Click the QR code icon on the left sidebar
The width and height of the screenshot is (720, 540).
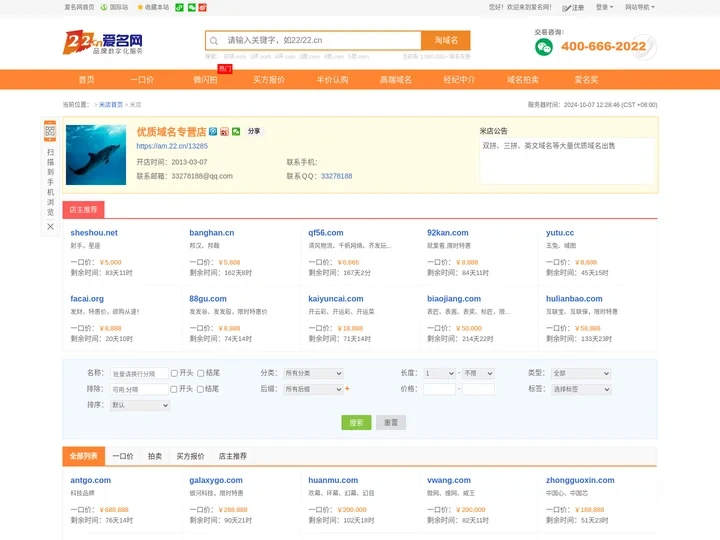(x=50, y=131)
